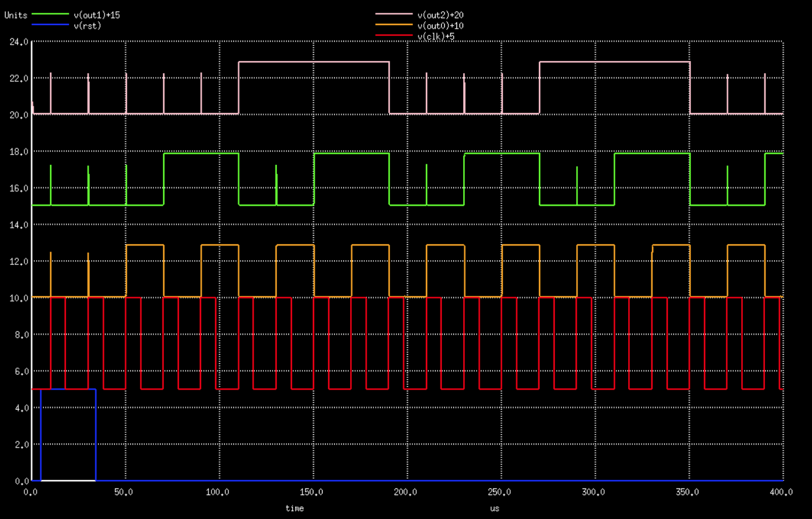Click the "time" x-axis label
This screenshot has width=812, height=519.
[x=294, y=508]
